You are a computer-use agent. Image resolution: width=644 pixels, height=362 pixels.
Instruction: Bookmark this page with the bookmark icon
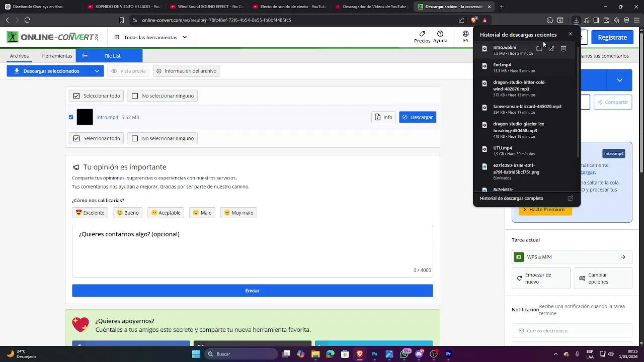click(121, 20)
